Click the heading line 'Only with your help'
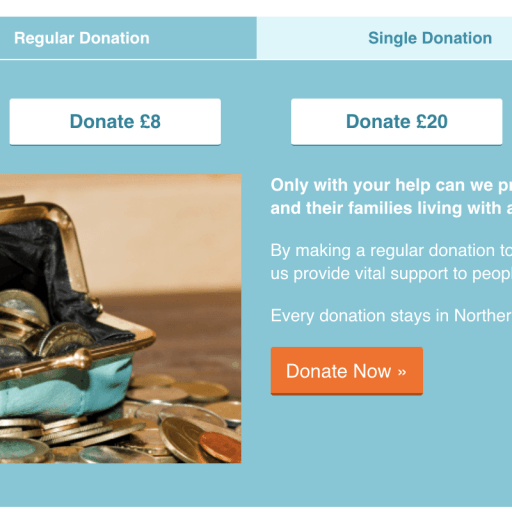The image size is (512, 512). click(391, 185)
